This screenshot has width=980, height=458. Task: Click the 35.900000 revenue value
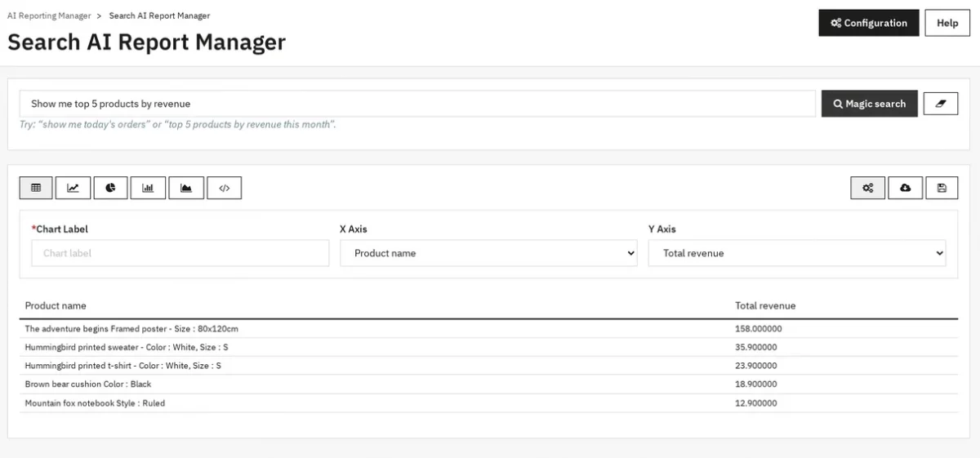click(756, 347)
